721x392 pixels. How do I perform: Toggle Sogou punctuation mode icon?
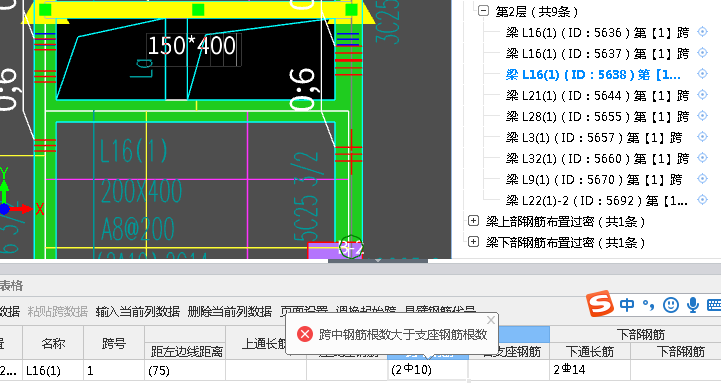click(x=648, y=305)
